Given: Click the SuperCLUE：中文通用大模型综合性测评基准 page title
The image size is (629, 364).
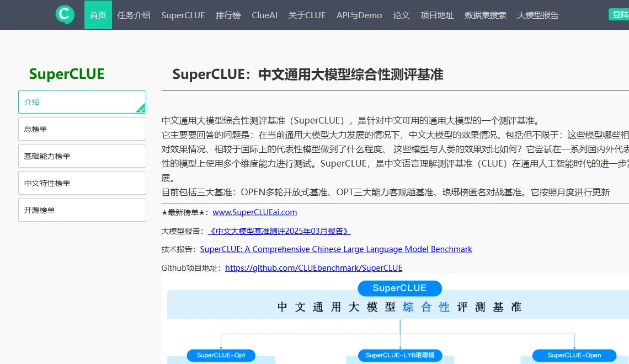Looking at the screenshot, I should (308, 74).
